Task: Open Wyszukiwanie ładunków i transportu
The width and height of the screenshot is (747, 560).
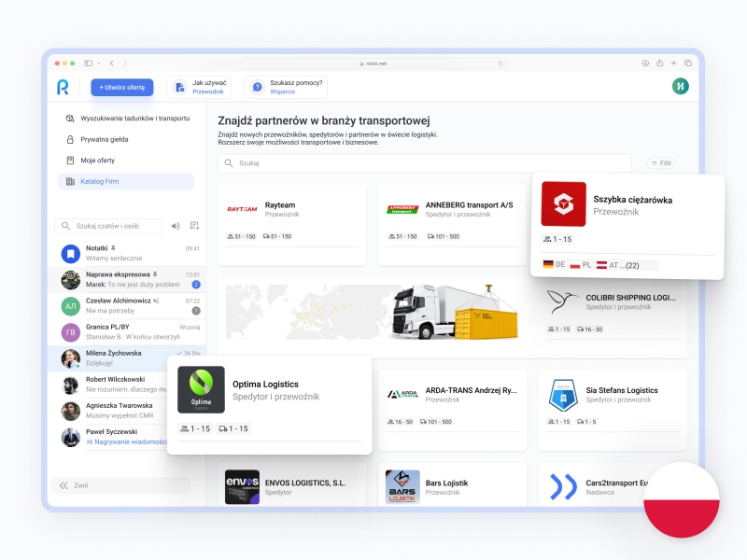Action: 127,119
